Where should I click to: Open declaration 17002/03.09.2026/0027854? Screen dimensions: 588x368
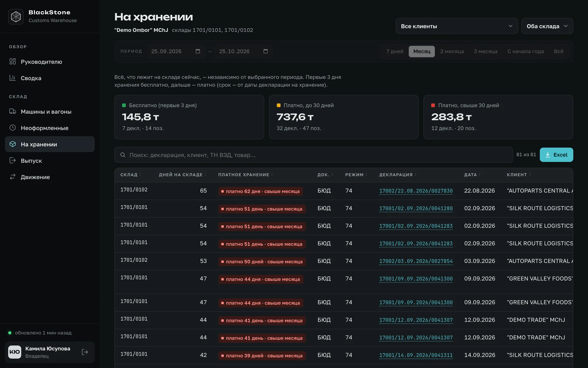point(416,261)
